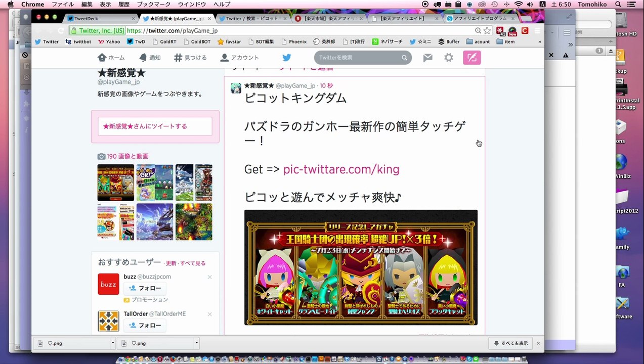Click the red C extension icon
644x364 pixels.
pyautogui.click(x=525, y=31)
